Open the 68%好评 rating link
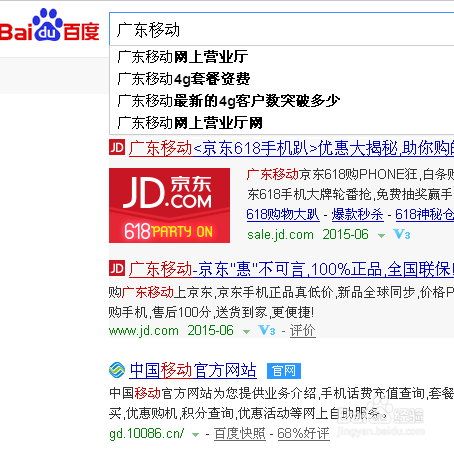 click(x=303, y=434)
